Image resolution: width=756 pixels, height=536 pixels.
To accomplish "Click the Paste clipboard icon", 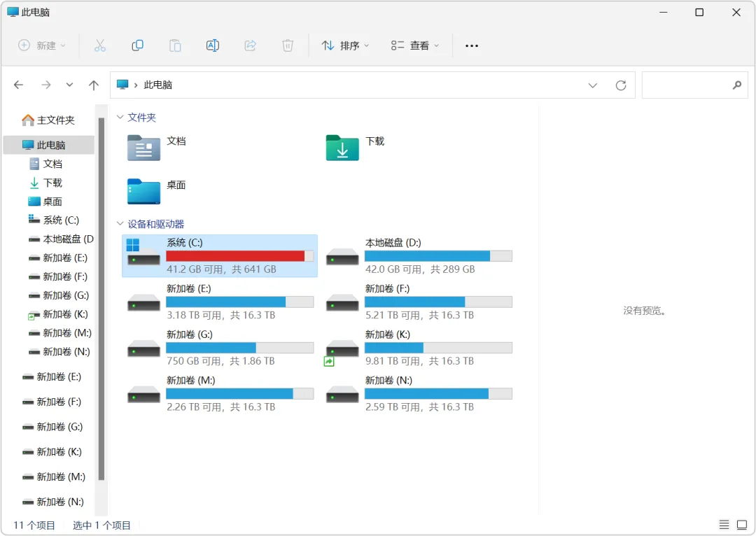I will click(x=175, y=45).
